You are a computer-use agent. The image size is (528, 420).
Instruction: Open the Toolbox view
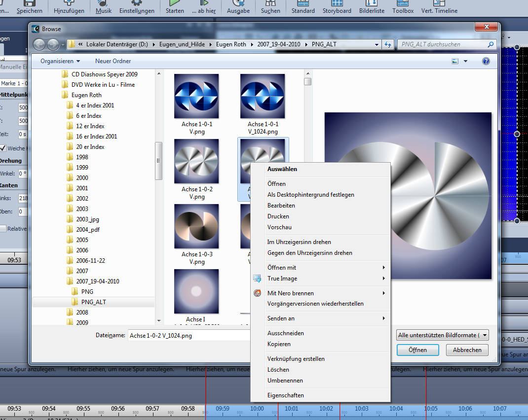(x=403, y=7)
